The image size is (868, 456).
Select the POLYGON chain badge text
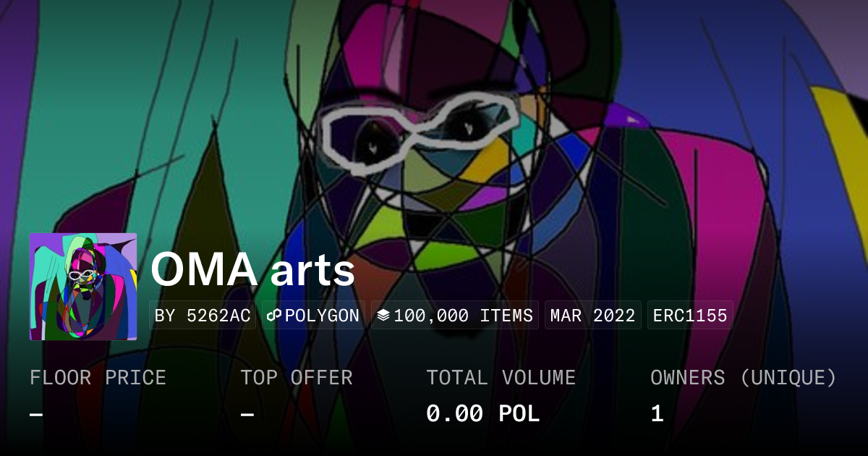(322, 316)
